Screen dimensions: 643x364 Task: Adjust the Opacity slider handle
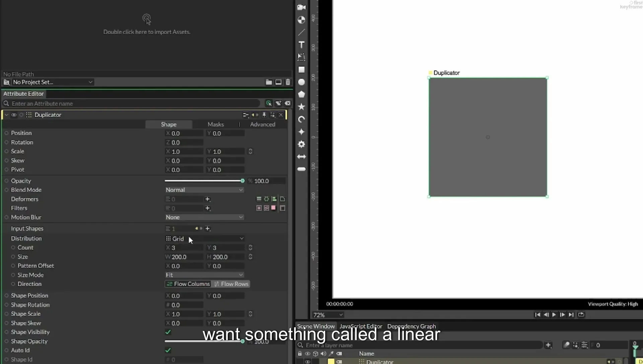coord(242,181)
